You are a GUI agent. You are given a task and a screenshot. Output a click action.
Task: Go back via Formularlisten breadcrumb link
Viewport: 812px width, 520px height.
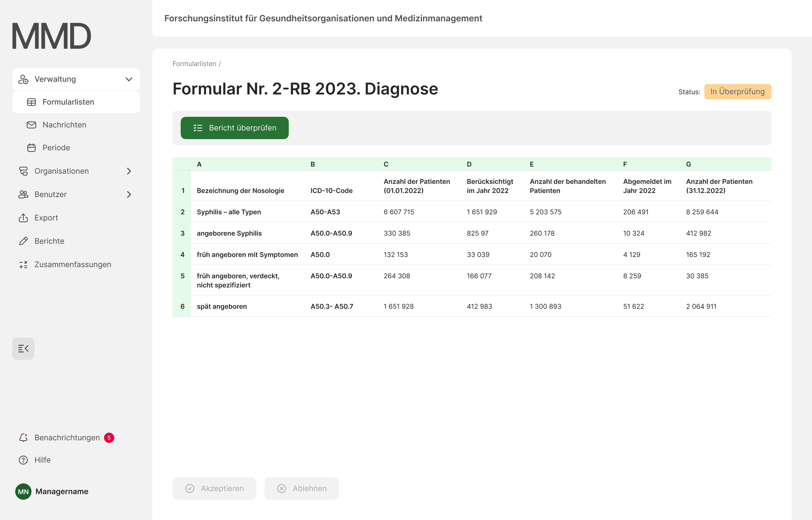194,64
